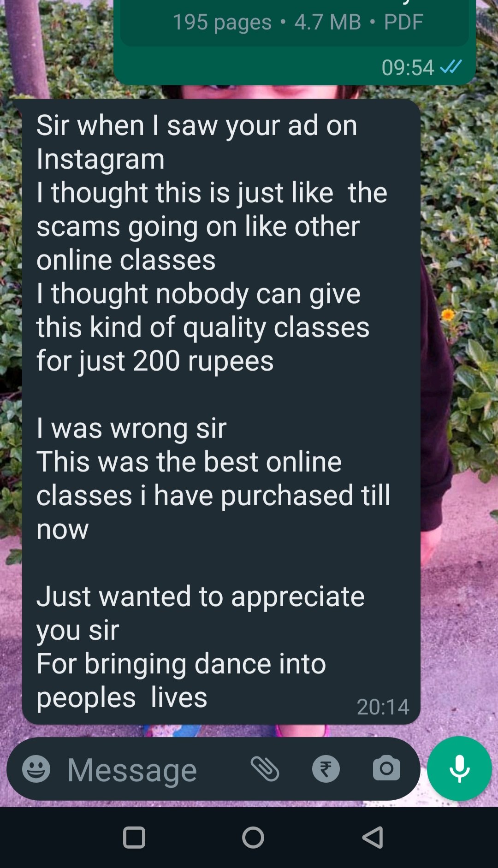498x868 pixels.
Task: Tap the 09:54 sent timestamp
Action: (408, 67)
